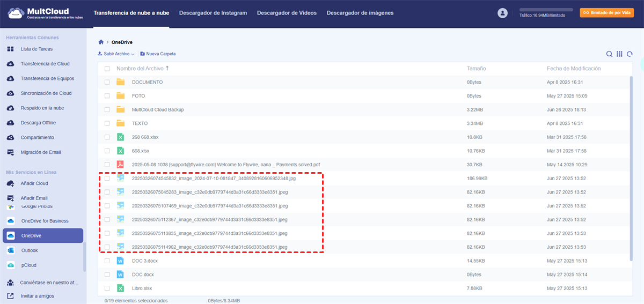Image resolution: width=644 pixels, height=304 pixels.
Task: Sort by Nombre del Archivo arrow
Action: (x=167, y=69)
